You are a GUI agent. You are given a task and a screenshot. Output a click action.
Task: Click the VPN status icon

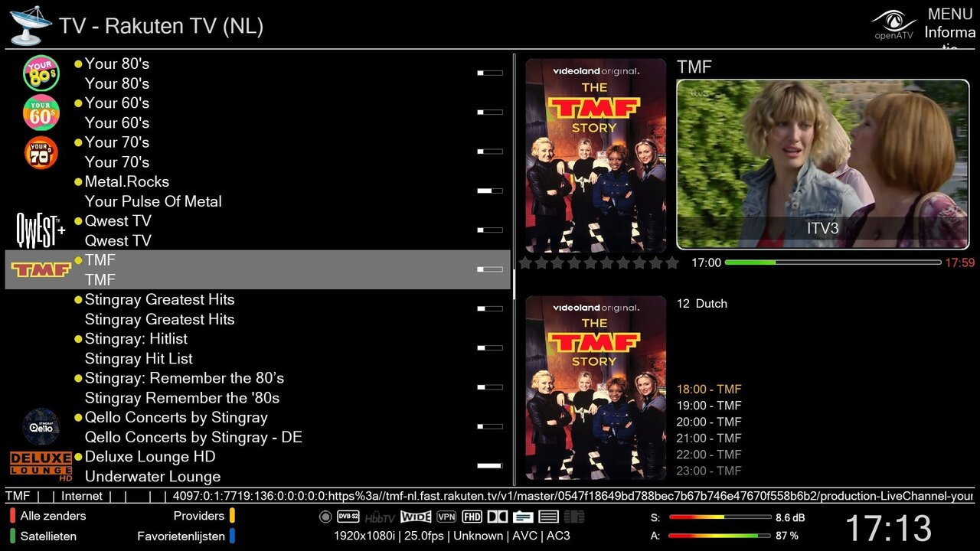point(446,517)
